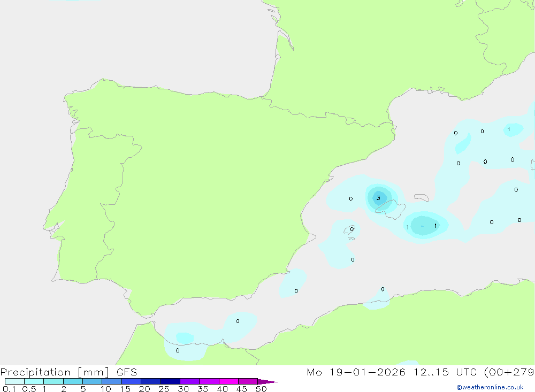This screenshot has height=392, width=535.
Task: Click the 'Precipitation [mm]' title text
Action: (x=55, y=372)
